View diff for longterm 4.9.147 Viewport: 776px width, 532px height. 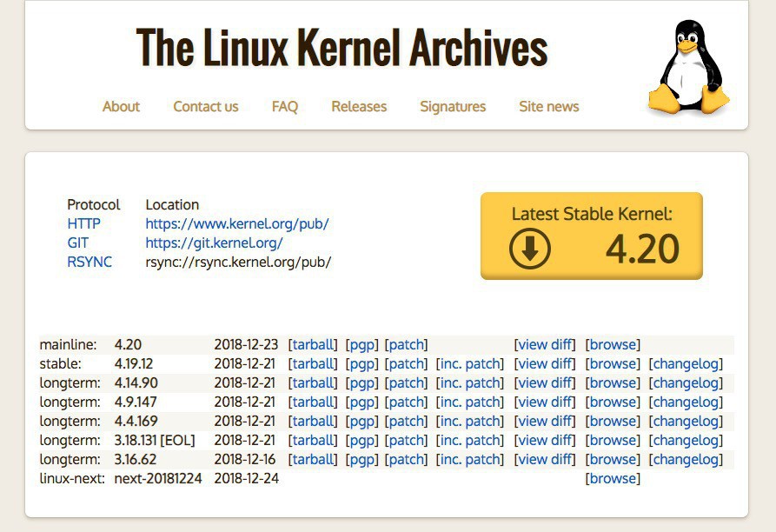pos(545,402)
